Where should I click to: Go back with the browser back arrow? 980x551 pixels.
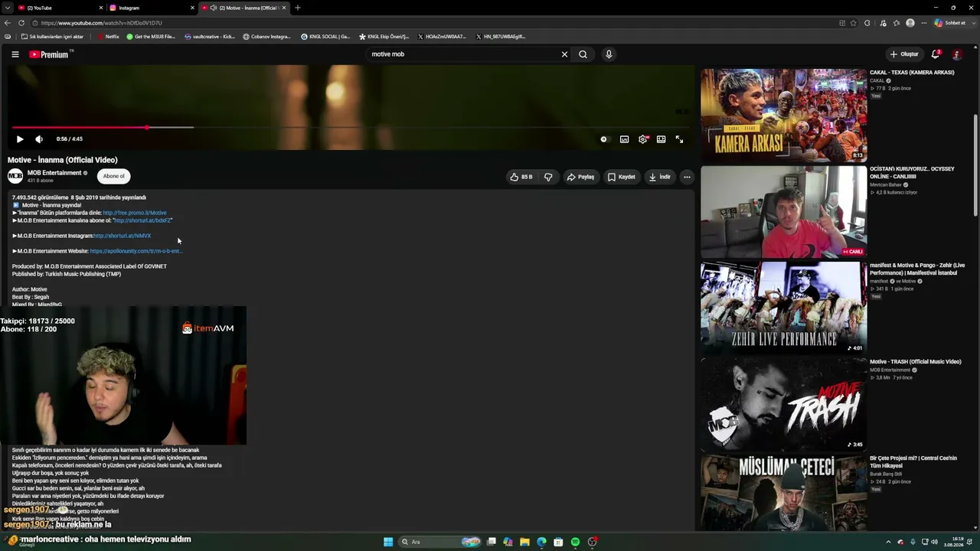pyautogui.click(x=8, y=23)
